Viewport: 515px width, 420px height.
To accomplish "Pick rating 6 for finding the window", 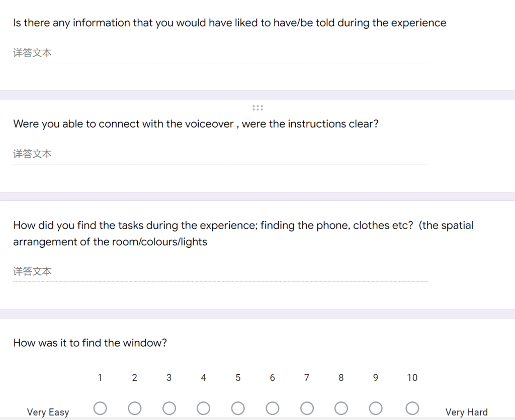I will (x=272, y=408).
